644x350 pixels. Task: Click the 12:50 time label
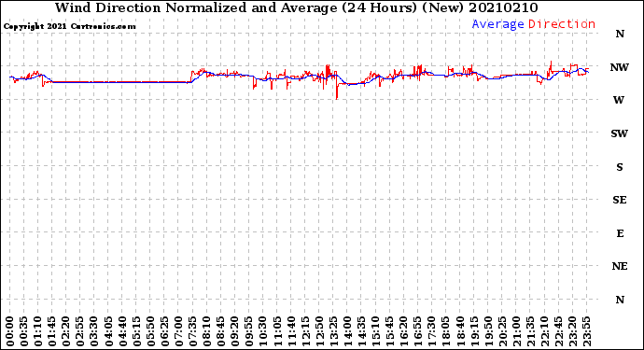click(319, 331)
